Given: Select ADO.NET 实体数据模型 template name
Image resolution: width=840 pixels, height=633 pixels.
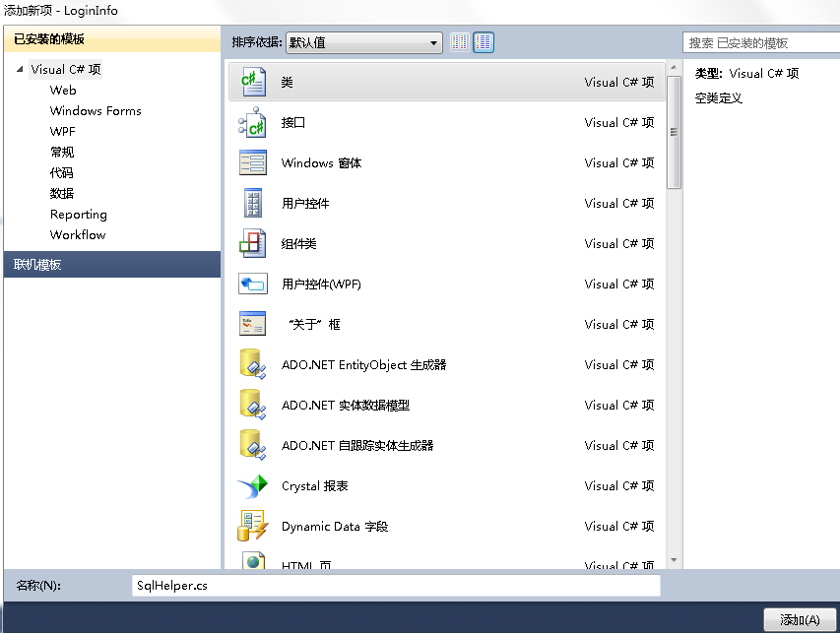Looking at the screenshot, I should 346,406.
